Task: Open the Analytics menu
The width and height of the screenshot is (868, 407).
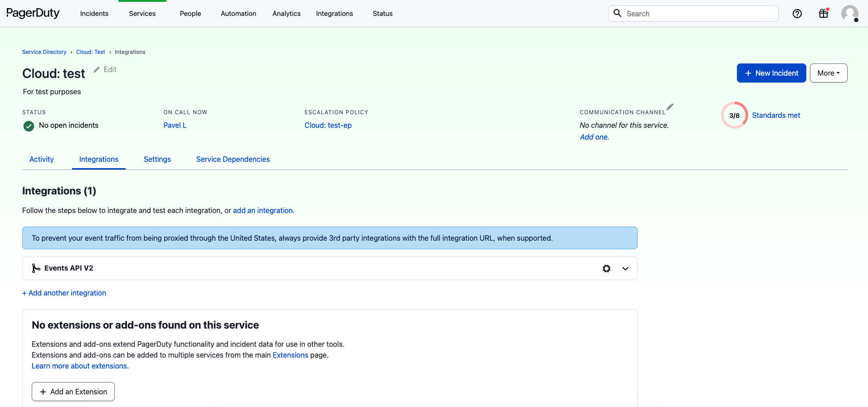Action: coord(287,14)
